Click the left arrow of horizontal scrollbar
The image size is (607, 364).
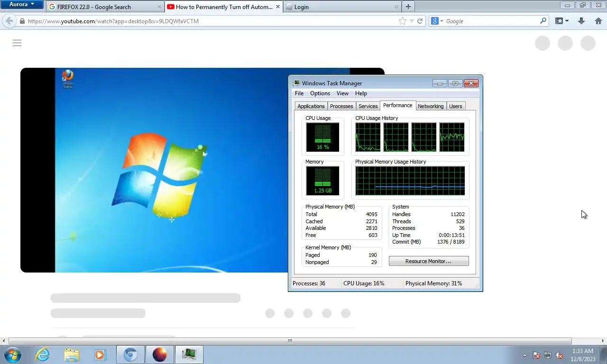coord(4,341)
